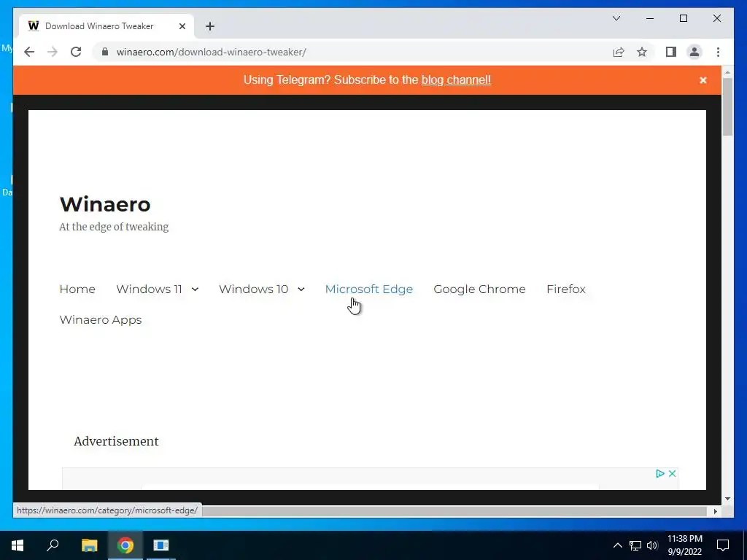Open the volume tray icon
Screen dimensions: 747x560
(652, 545)
